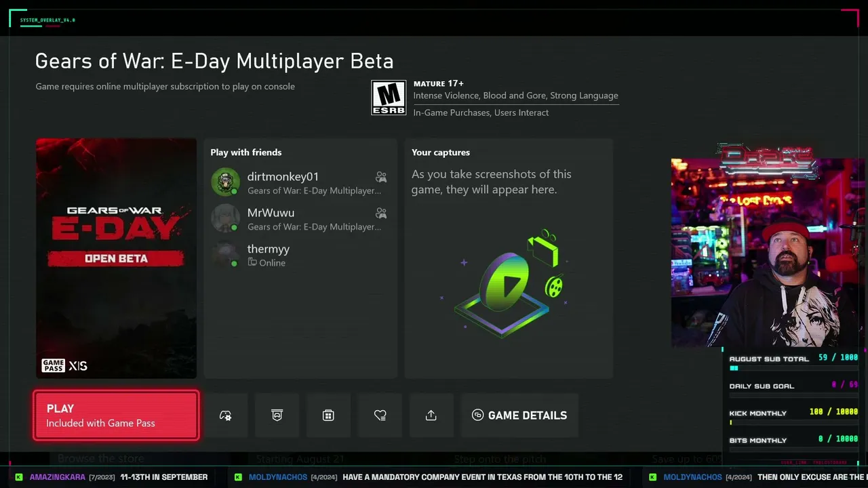Click the 'Online' status under thermyy
The height and width of the screenshot is (488, 868).
(x=272, y=263)
